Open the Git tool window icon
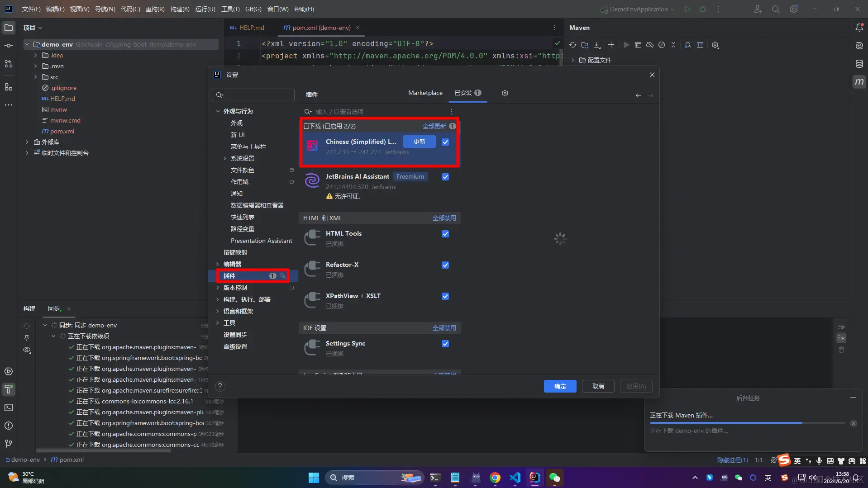This screenshot has width=868, height=488. click(9, 444)
